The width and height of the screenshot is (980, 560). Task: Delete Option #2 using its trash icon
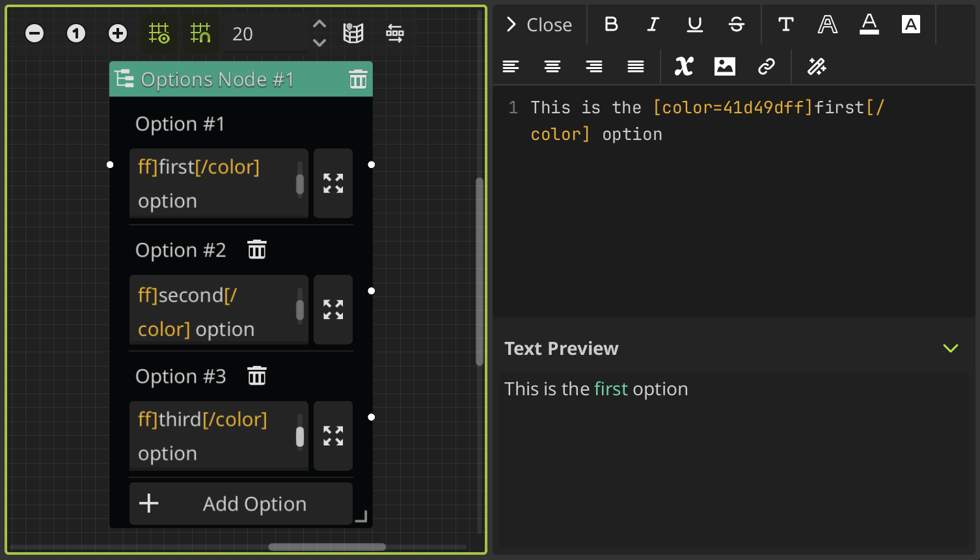[257, 249]
